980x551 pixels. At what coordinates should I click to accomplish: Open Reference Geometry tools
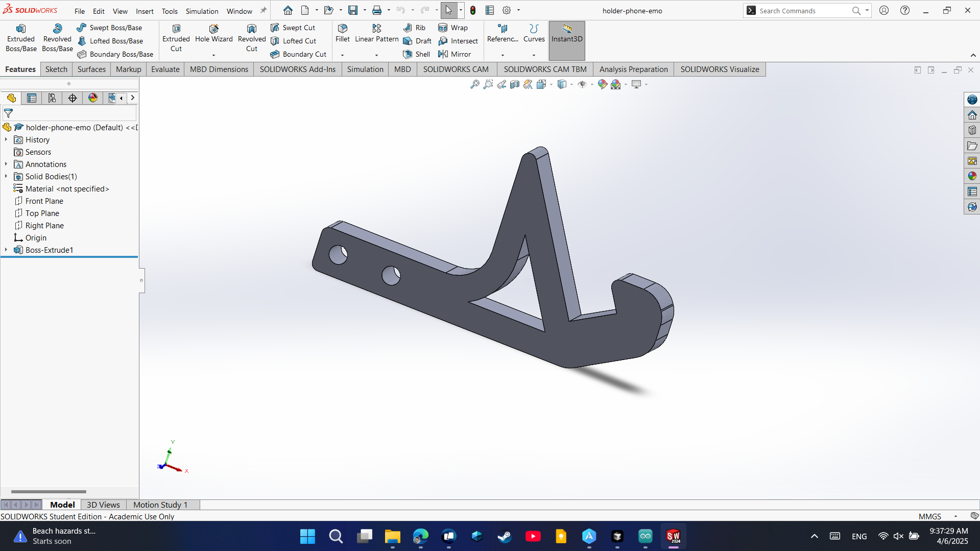503,34
